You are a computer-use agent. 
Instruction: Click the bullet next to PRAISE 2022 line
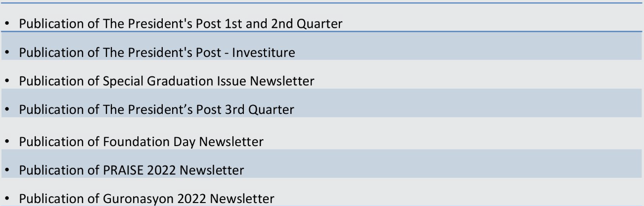pos(7,171)
